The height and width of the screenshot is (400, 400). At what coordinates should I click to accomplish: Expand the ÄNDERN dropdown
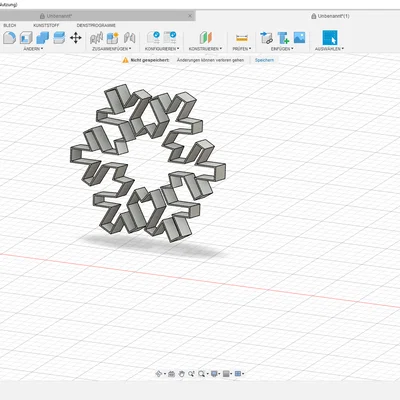[x=33, y=49]
